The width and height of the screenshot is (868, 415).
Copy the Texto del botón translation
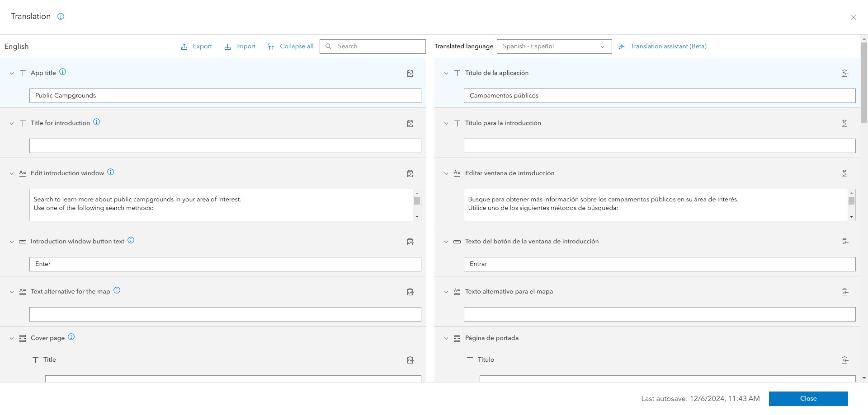tap(845, 242)
